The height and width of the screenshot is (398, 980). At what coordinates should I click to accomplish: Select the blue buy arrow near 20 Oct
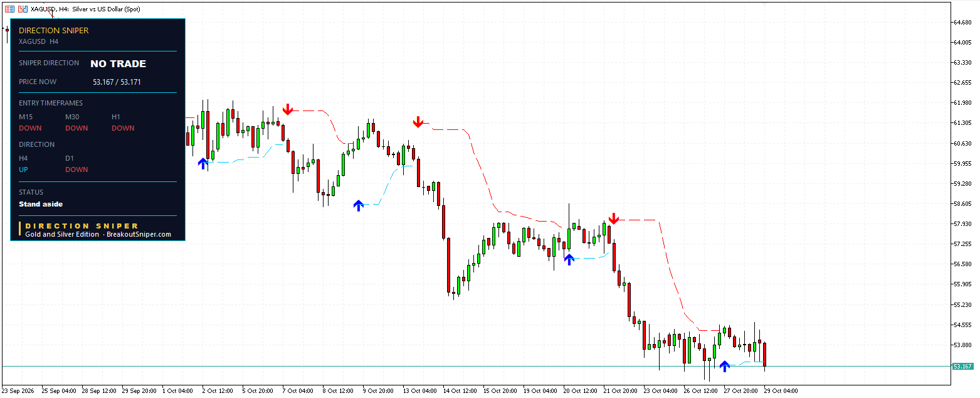569,259
